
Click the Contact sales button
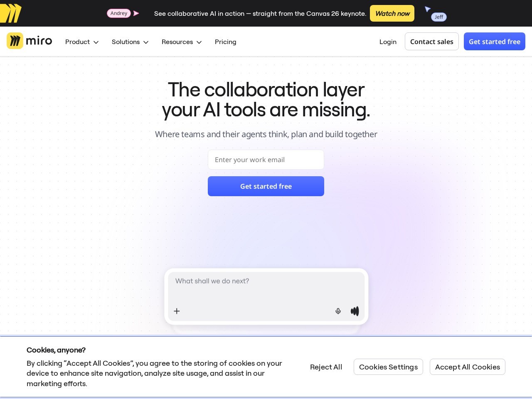pos(432,42)
